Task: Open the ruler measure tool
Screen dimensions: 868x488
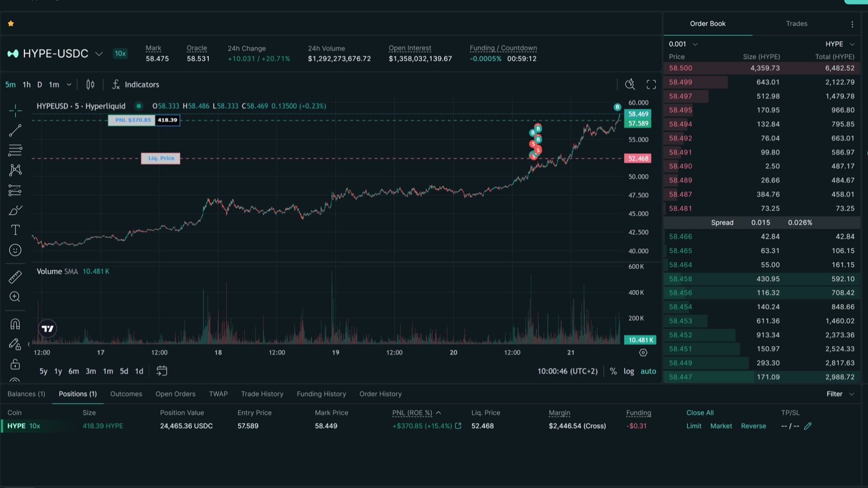Action: pyautogui.click(x=15, y=277)
